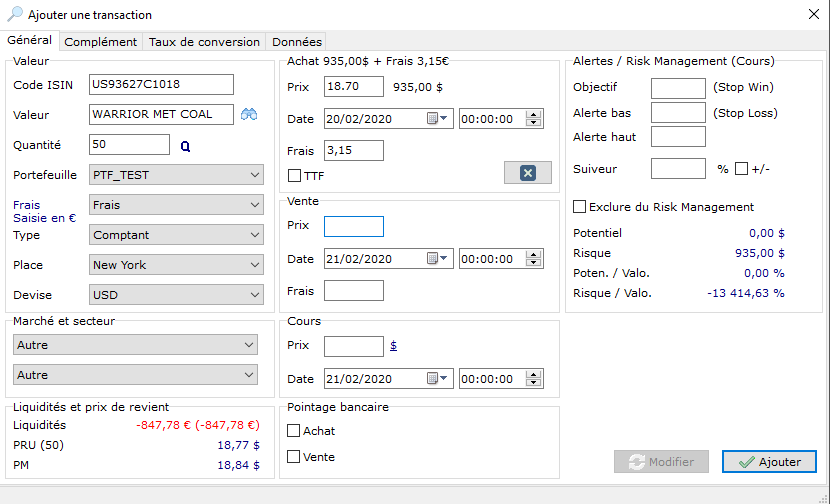Viewport: 830px width, 504px height.
Task: Click the greyed Modifier button
Action: point(661,462)
